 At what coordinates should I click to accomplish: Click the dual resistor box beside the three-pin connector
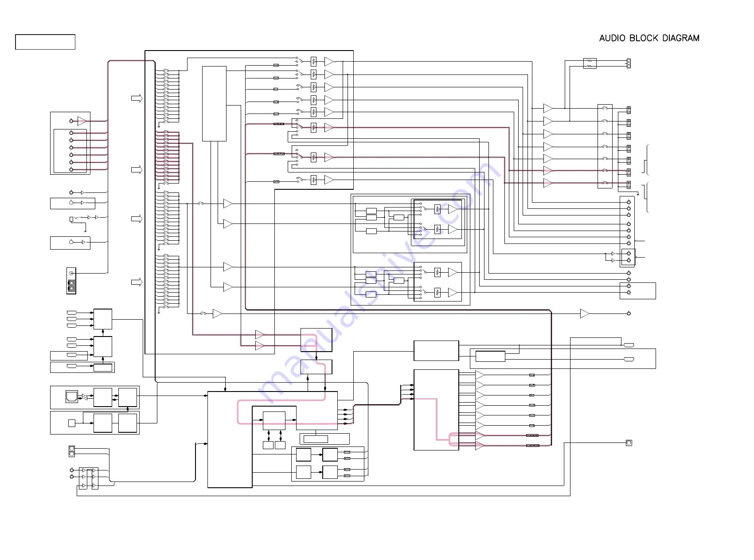click(x=590, y=63)
